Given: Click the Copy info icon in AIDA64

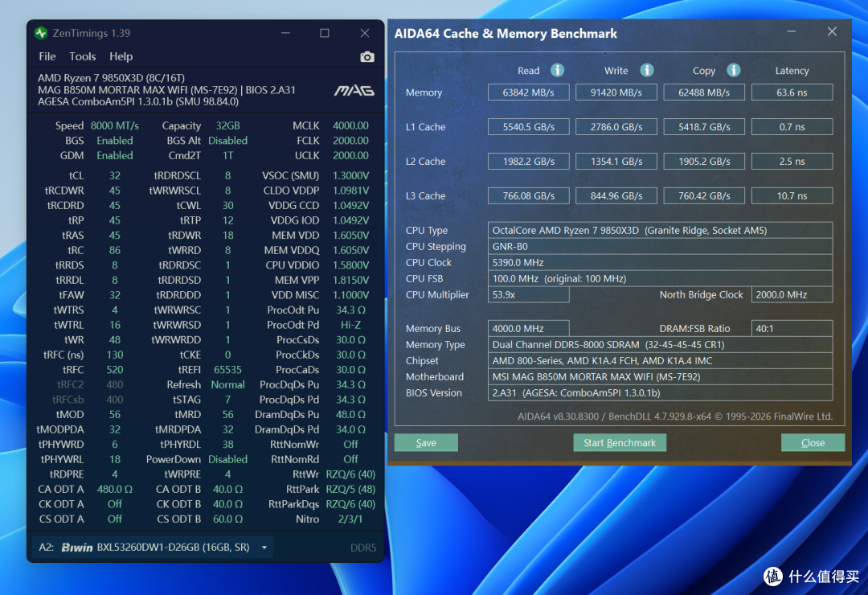Looking at the screenshot, I should 734,71.
